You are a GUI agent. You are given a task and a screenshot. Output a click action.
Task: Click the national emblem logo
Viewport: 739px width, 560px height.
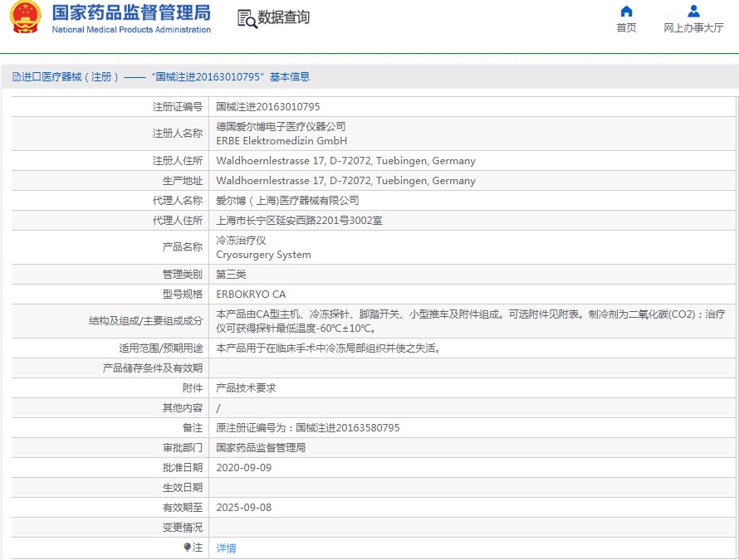(x=26, y=17)
